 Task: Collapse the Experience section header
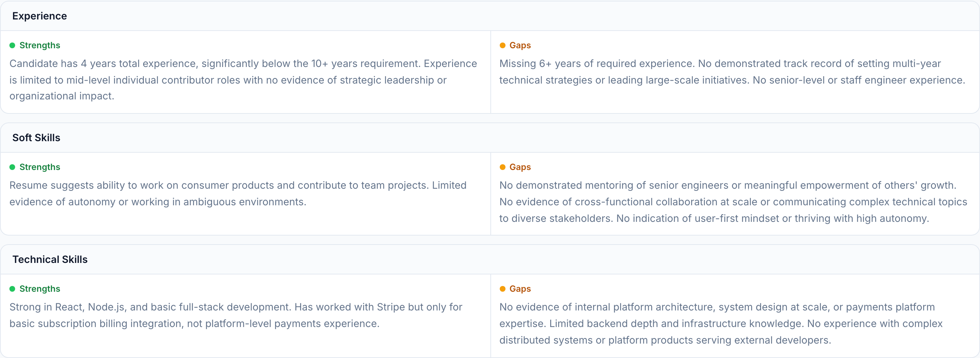40,16
